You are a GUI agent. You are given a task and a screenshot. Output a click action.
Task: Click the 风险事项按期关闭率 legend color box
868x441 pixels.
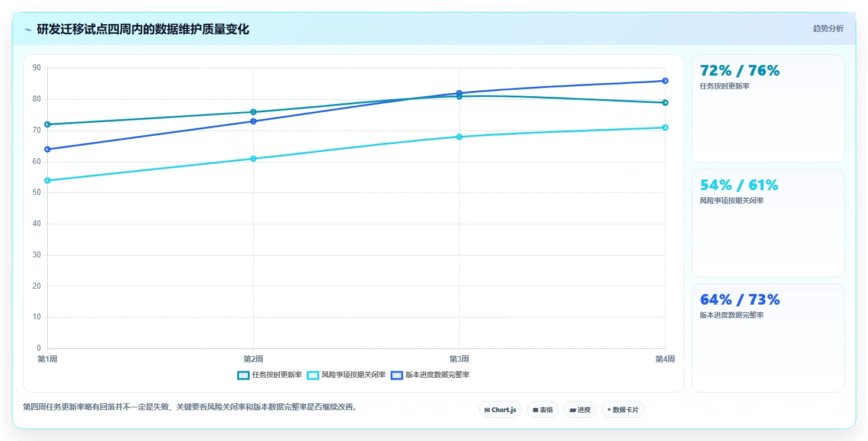click(313, 375)
